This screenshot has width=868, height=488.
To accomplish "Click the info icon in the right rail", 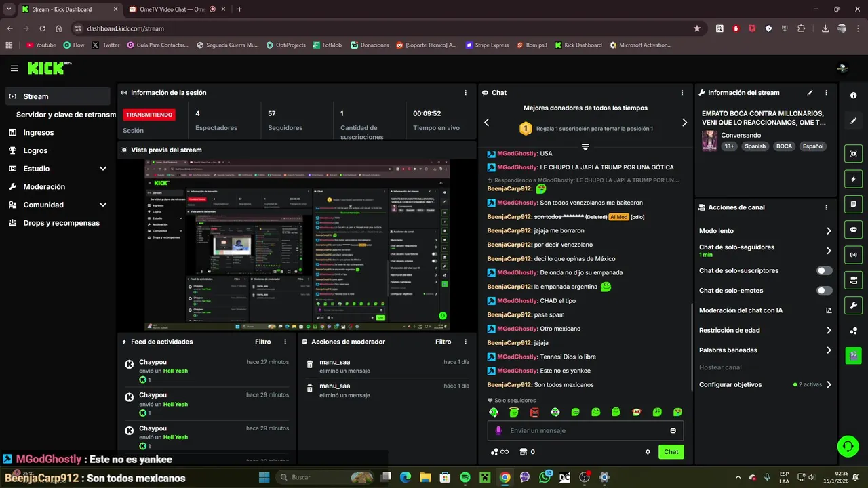I will click(853, 96).
